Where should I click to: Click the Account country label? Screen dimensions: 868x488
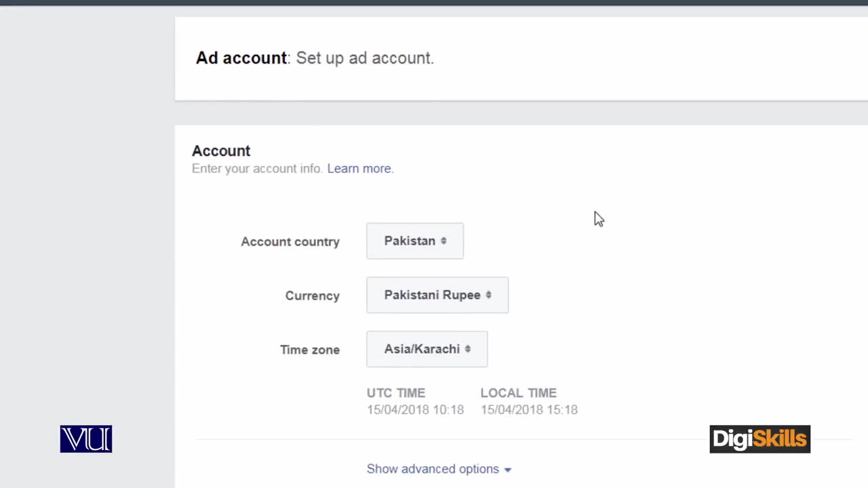click(290, 241)
